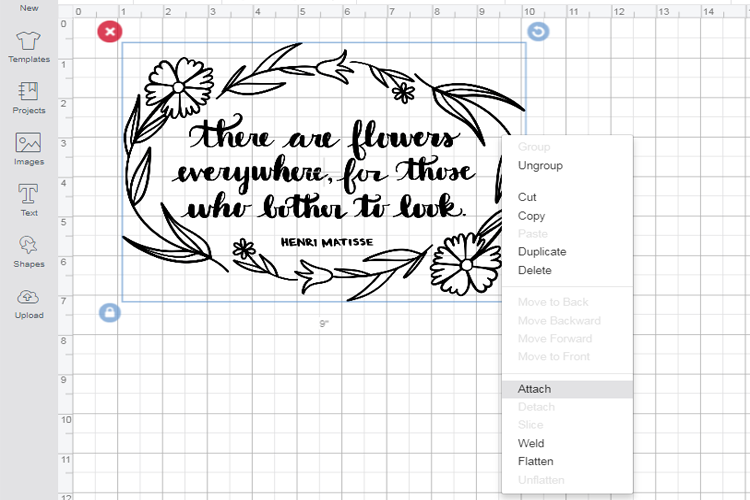Click New in the sidebar
The image size is (750, 500).
tap(29, 8)
